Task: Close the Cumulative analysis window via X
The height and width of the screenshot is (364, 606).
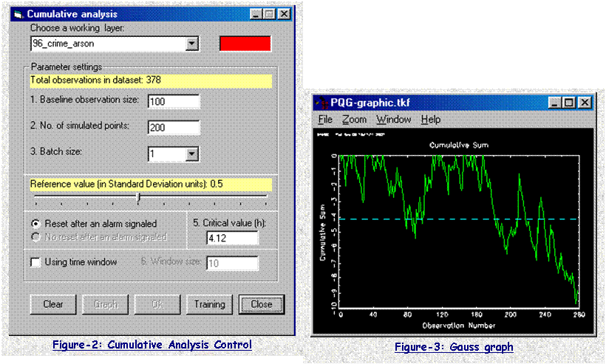Action: point(284,14)
